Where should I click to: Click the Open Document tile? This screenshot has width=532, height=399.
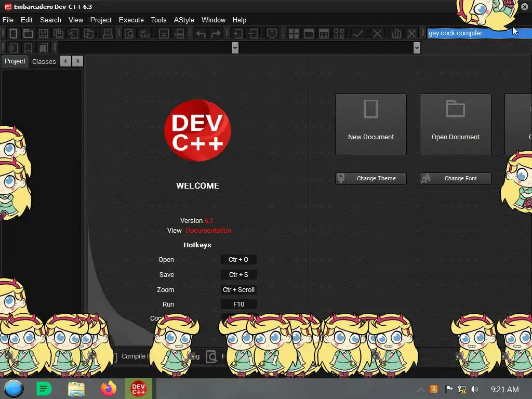pos(455,125)
